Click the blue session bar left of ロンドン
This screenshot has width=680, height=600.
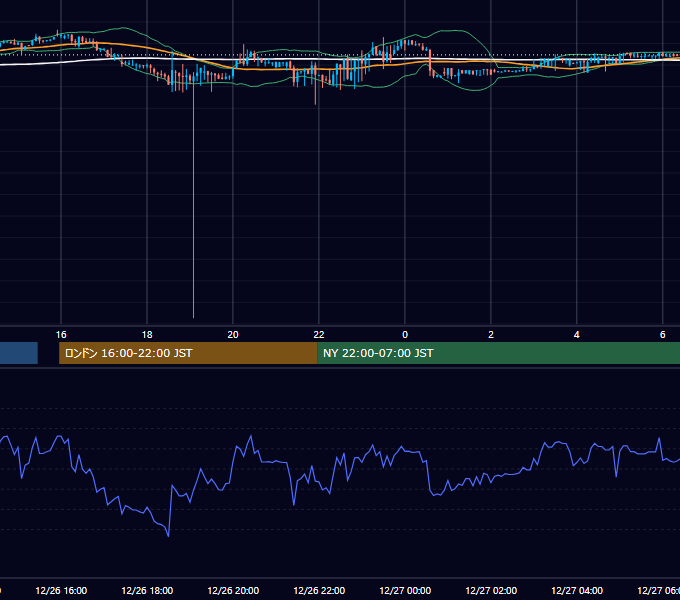tap(19, 353)
